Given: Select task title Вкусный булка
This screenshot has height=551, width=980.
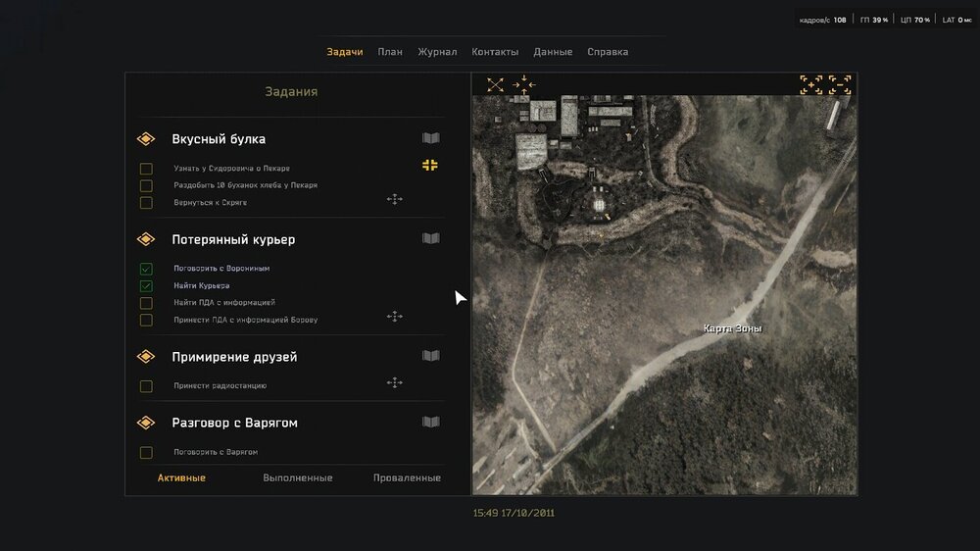Looking at the screenshot, I should (219, 139).
